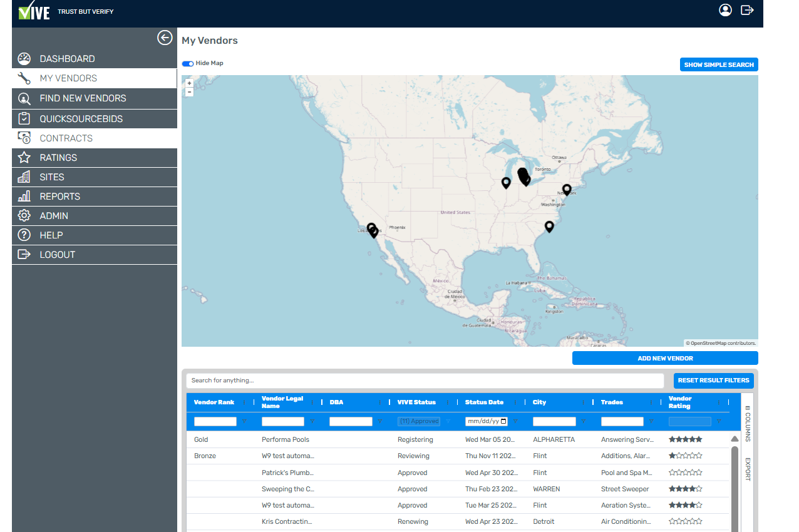Click the 'ALPHARETTA' city cell
The image size is (799, 532).
tap(554, 440)
